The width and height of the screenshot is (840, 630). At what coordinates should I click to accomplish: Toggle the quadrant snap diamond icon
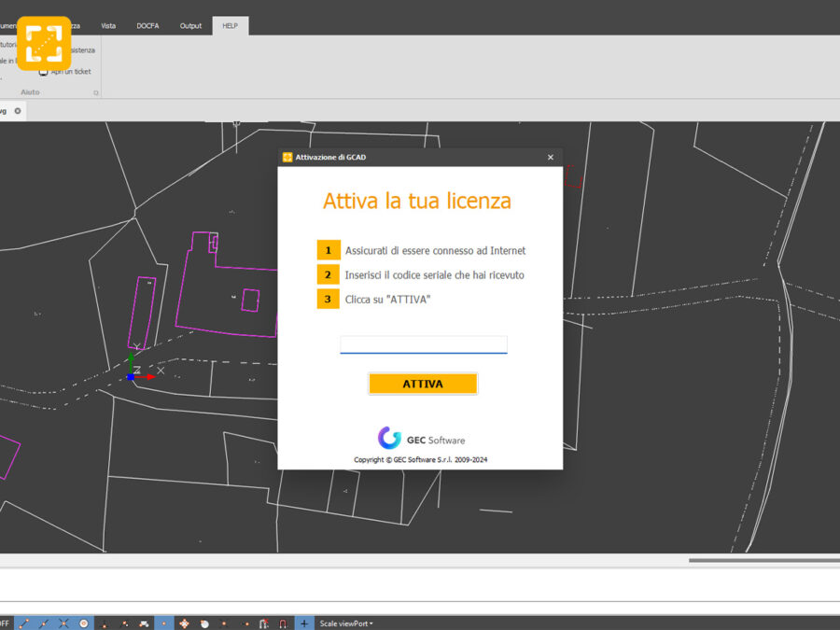184,623
